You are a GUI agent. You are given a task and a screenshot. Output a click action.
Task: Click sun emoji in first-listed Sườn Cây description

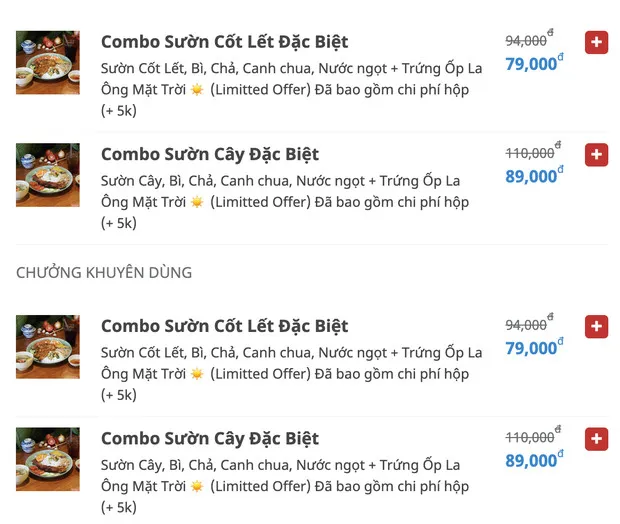(197, 203)
